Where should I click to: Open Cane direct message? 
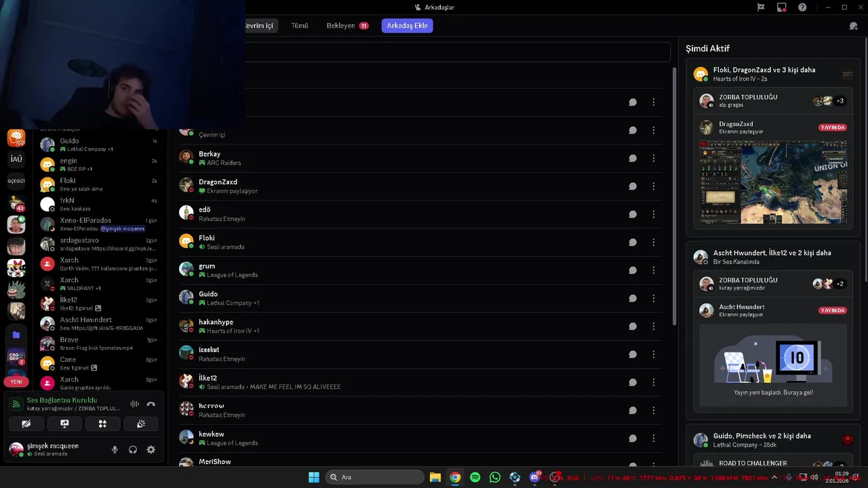point(99,363)
